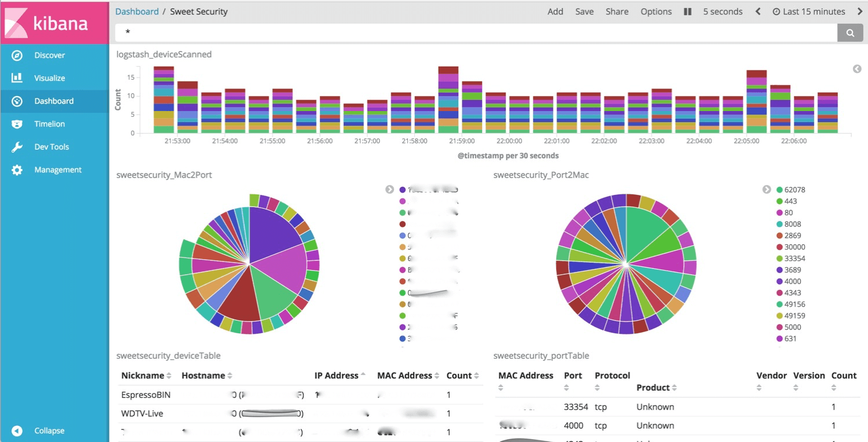Screen dimensions: 868x442
Task: Select legend entry for port 49159
Action: [790, 316]
